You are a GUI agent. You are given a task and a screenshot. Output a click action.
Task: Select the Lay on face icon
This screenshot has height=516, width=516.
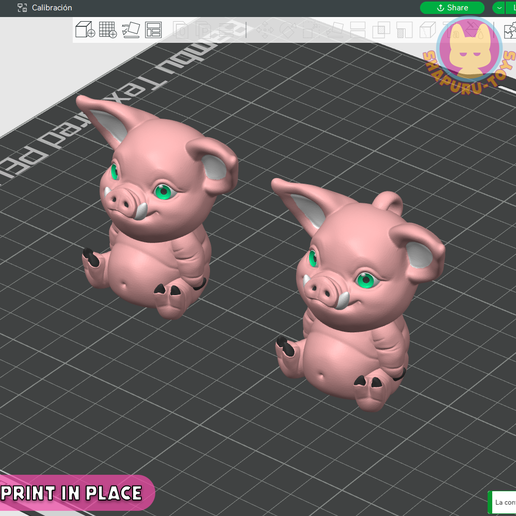coord(335,30)
